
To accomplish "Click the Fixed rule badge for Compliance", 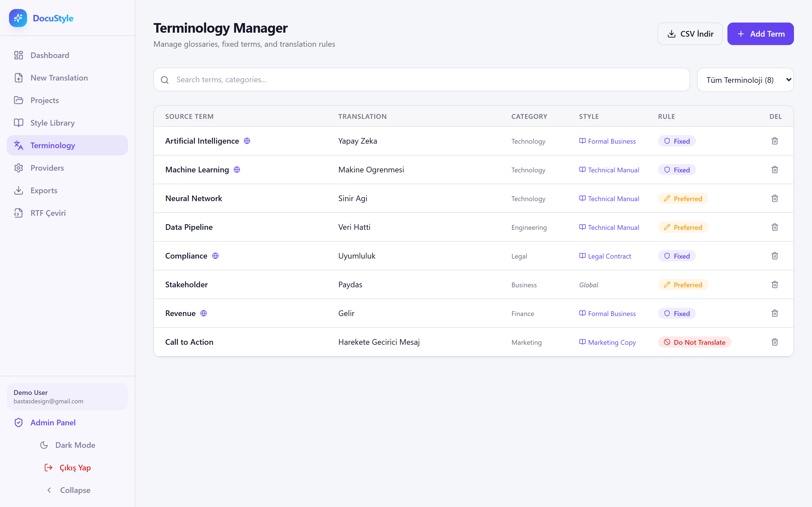I will (677, 256).
